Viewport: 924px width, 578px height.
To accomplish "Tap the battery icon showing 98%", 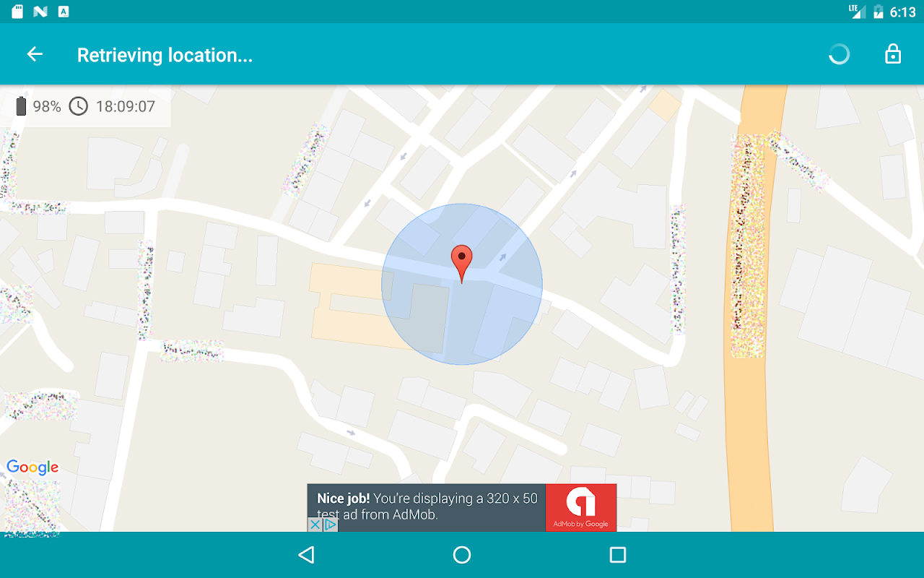I will tap(21, 106).
